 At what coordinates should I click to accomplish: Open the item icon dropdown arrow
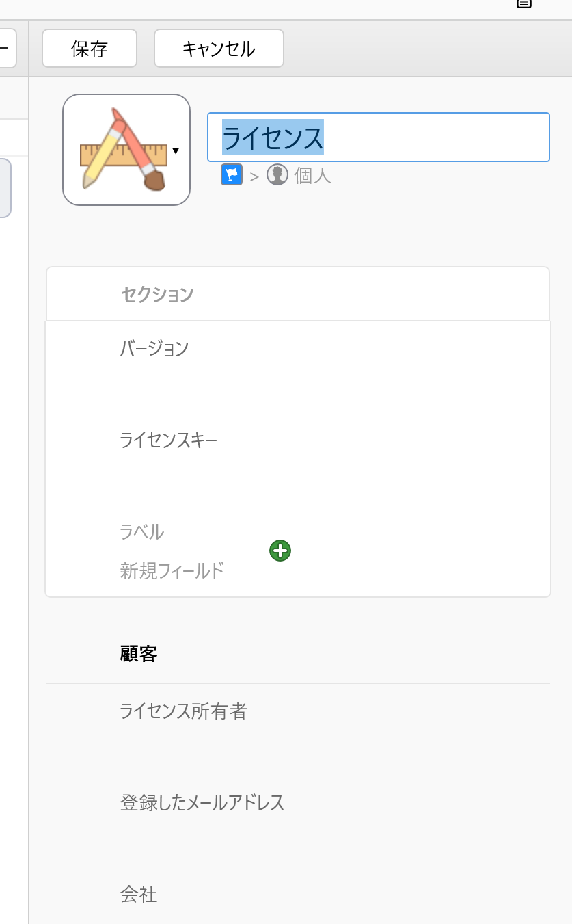click(x=176, y=150)
